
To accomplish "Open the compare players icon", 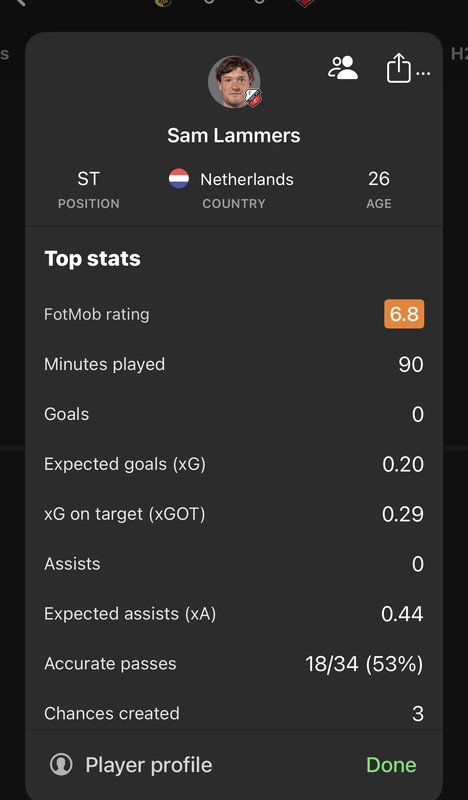I will 343,67.
